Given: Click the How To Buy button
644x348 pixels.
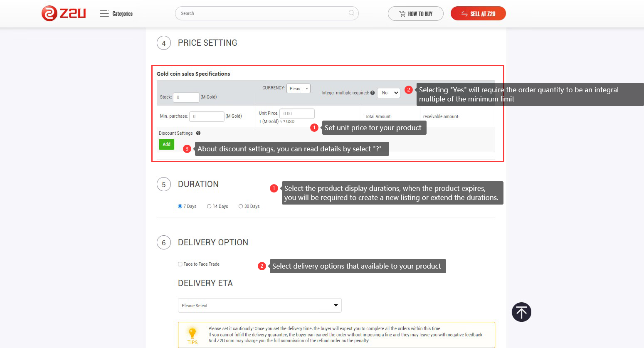Looking at the screenshot, I should click(x=415, y=14).
